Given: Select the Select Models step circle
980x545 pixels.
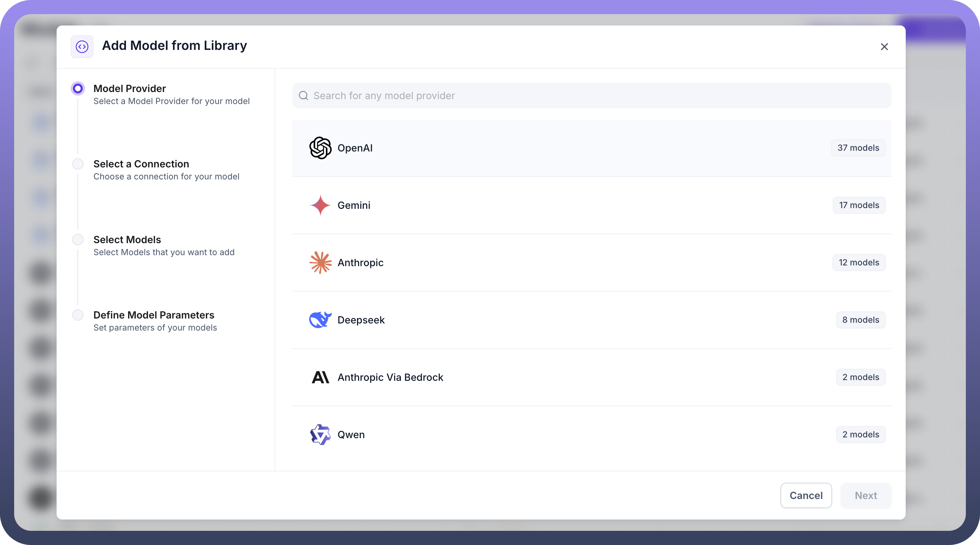Looking at the screenshot, I should pos(77,240).
